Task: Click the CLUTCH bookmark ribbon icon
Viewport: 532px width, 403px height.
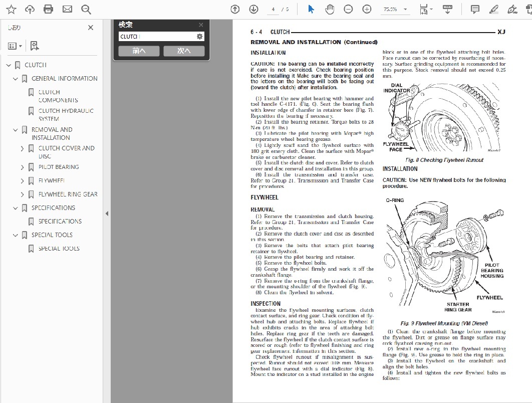Action: (18, 65)
